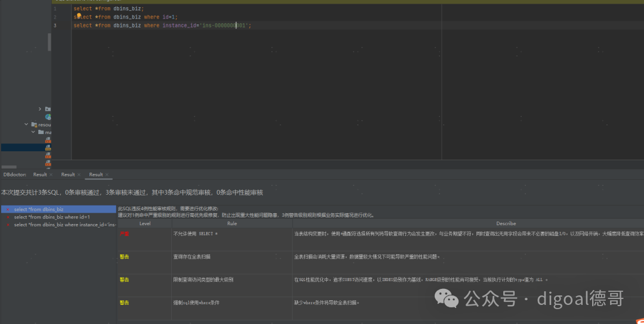
Task: Close the middle Result tab
Action: (x=79, y=175)
